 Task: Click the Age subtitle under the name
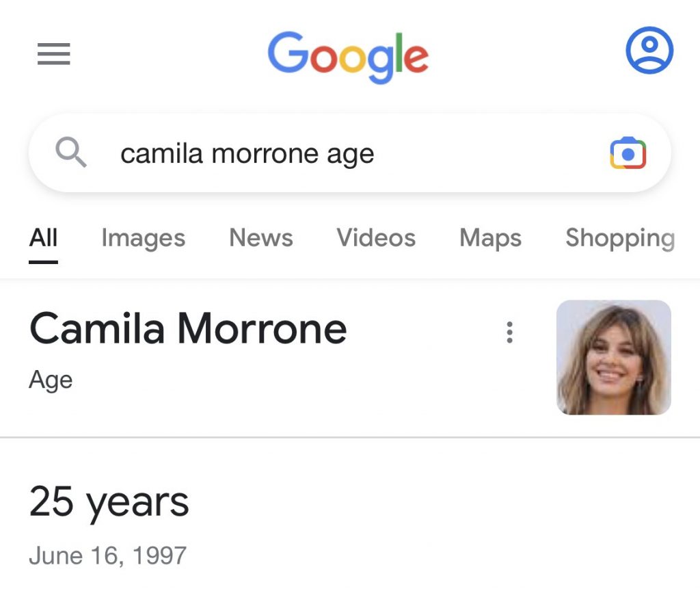tap(51, 380)
